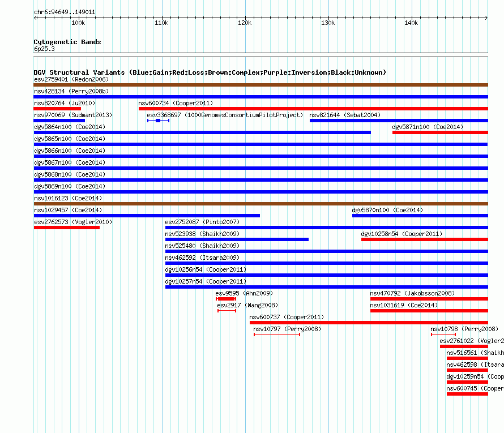504x433 pixels.
Task: Select dgv10256n54 (Cooper2011) label
Action: (x=206, y=269)
